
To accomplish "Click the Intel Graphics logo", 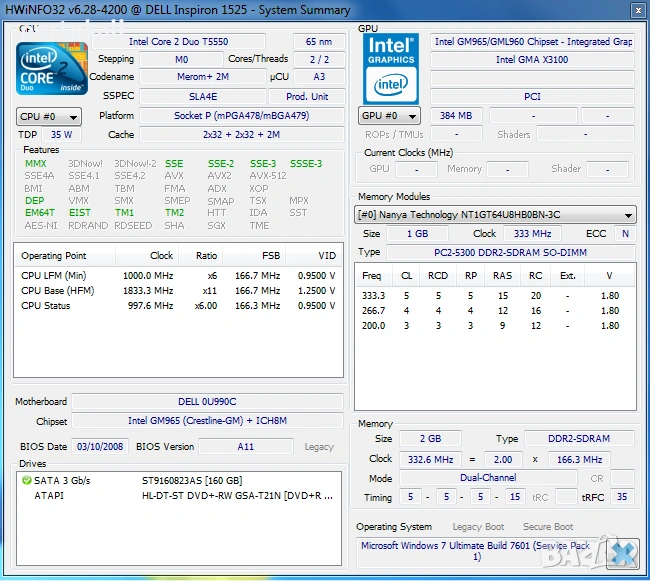I will point(390,68).
